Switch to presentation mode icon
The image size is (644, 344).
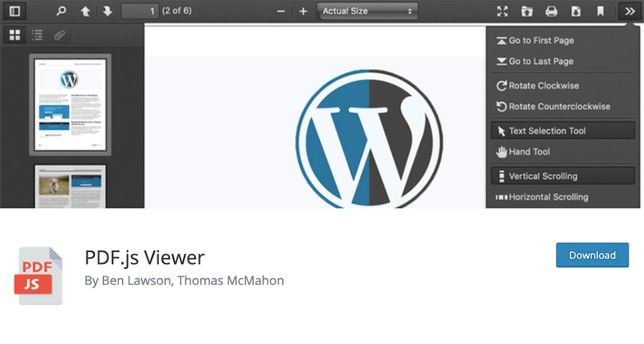[502, 11]
